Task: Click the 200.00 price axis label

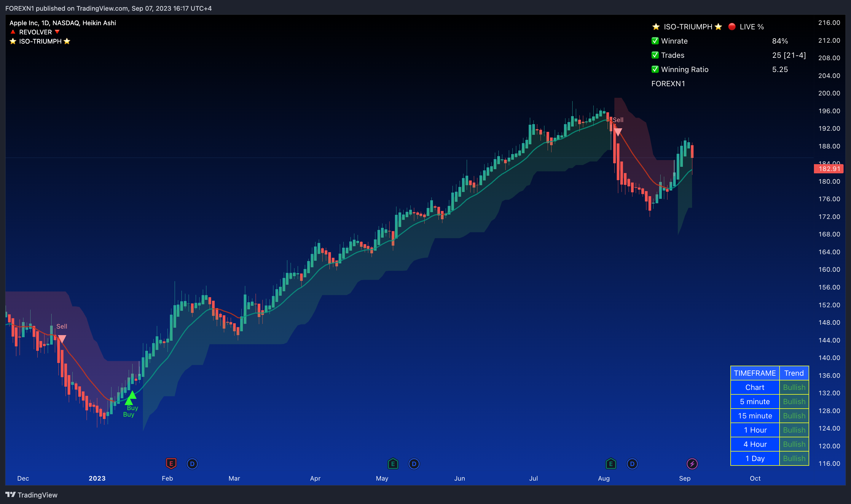Action: (x=829, y=93)
